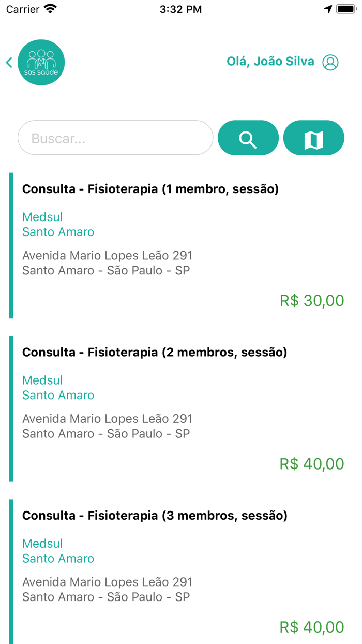Tap the Wi-Fi icon in the status bar
The image size is (362, 644).
(50, 8)
